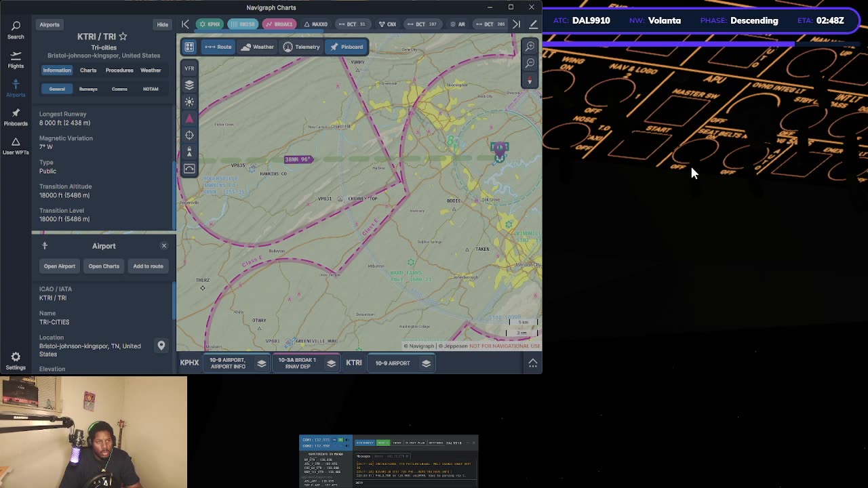Select the KPHX route chip

[210, 24]
